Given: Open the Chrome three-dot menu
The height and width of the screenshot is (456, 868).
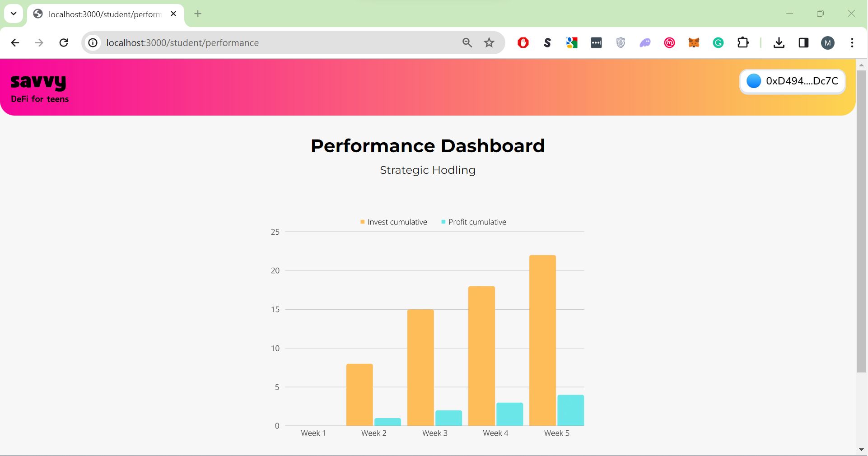Looking at the screenshot, I should coord(852,42).
